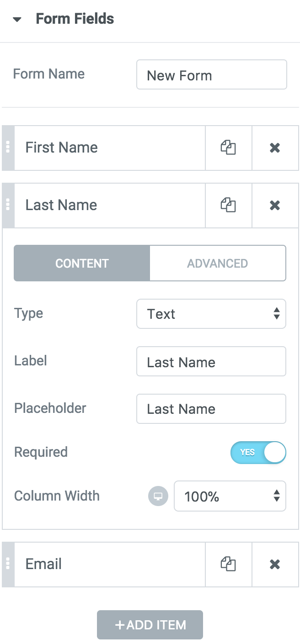Select the Content tab
The image size is (300, 644).
(x=82, y=264)
